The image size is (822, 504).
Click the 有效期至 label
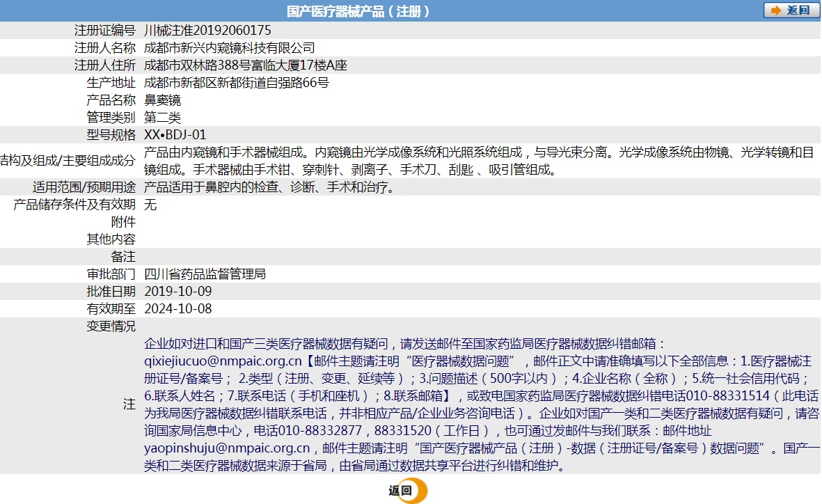pos(111,308)
